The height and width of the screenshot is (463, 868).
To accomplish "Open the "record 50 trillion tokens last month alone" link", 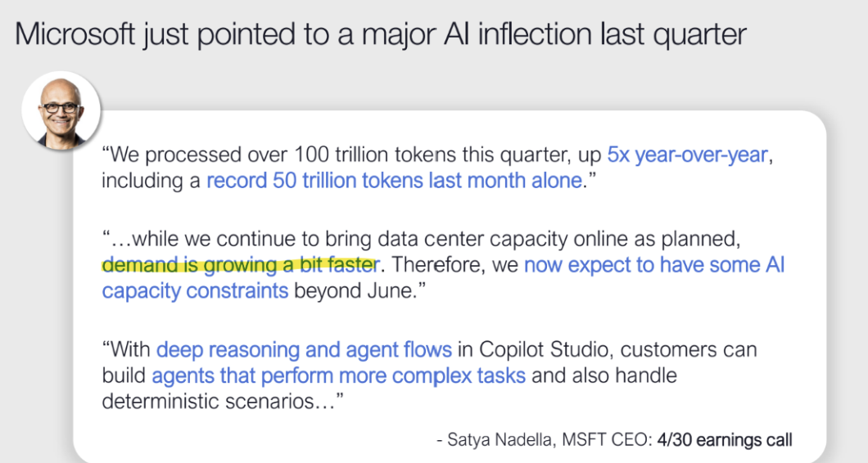I will tap(394, 180).
